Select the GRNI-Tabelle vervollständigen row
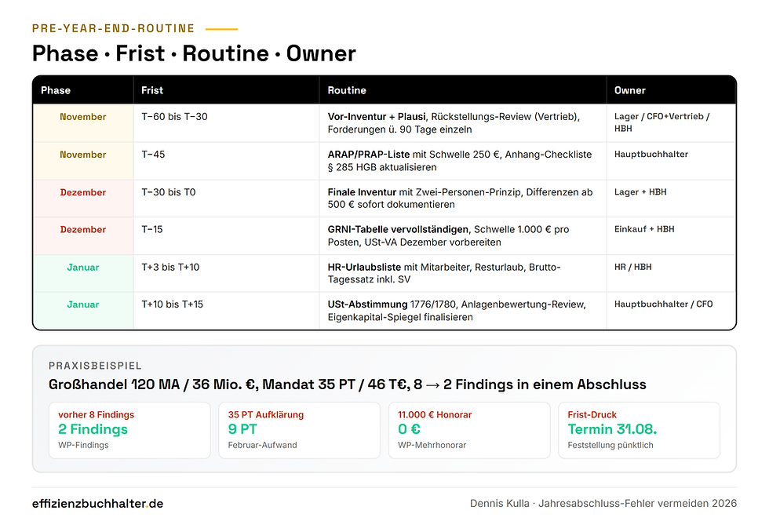769x532 pixels. point(384,236)
